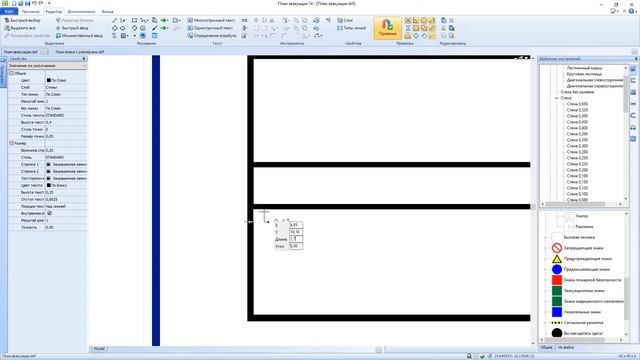Open the quick access toolbar customize arrow

click(x=49, y=3)
